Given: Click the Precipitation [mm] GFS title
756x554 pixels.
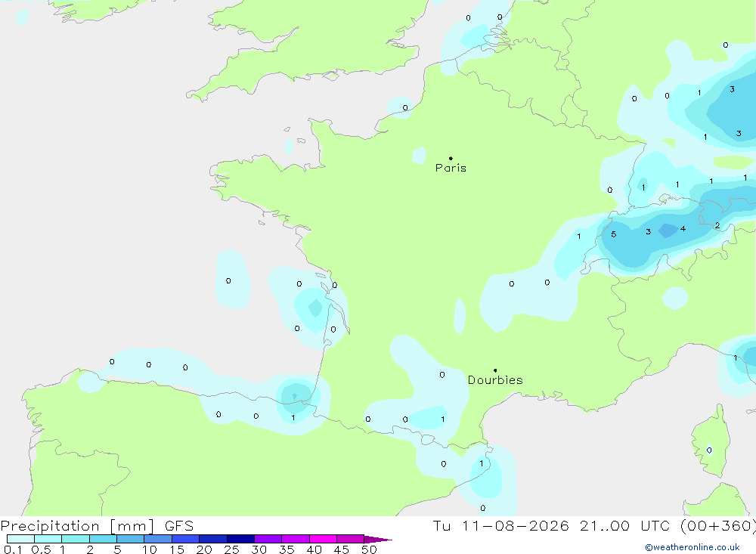Looking at the screenshot, I should pyautogui.click(x=97, y=525).
